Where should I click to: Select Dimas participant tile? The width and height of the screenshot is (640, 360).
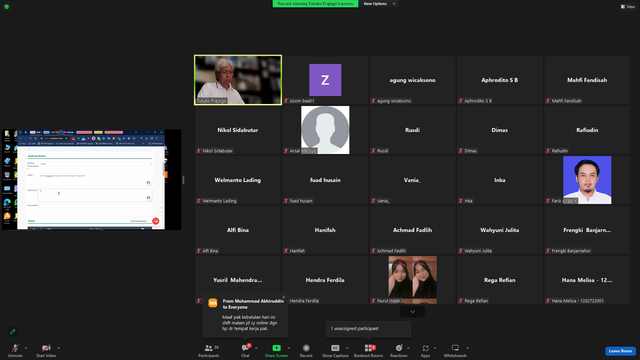pyautogui.click(x=500, y=130)
